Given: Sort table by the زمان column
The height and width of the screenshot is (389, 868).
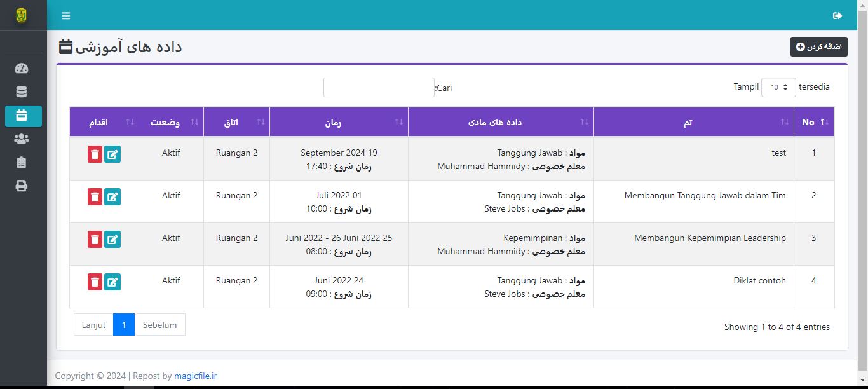Looking at the screenshot, I should [x=339, y=122].
